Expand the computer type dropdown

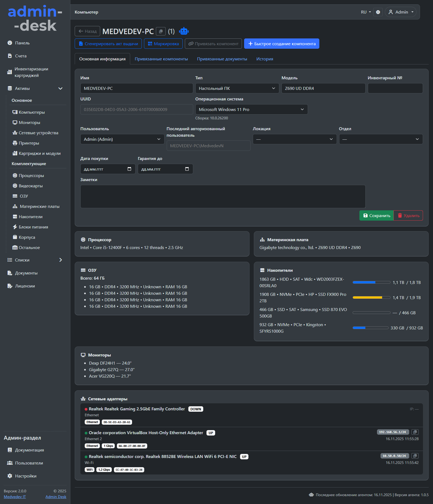(x=237, y=89)
